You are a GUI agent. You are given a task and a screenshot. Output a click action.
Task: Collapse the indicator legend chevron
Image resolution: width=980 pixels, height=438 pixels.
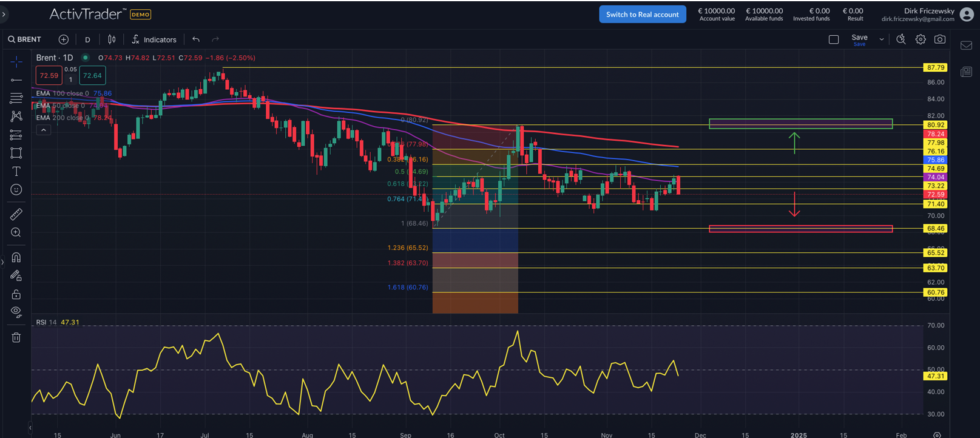[43, 130]
